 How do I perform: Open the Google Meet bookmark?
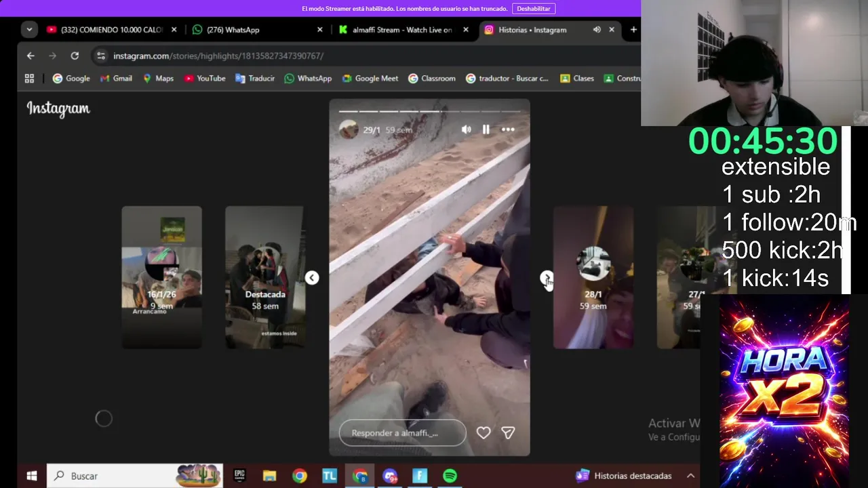click(x=370, y=79)
